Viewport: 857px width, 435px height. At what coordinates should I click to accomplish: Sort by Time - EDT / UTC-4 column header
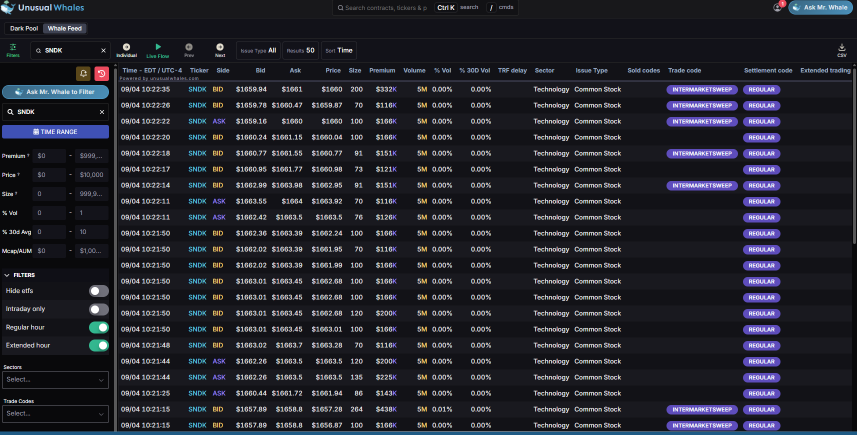tap(152, 70)
